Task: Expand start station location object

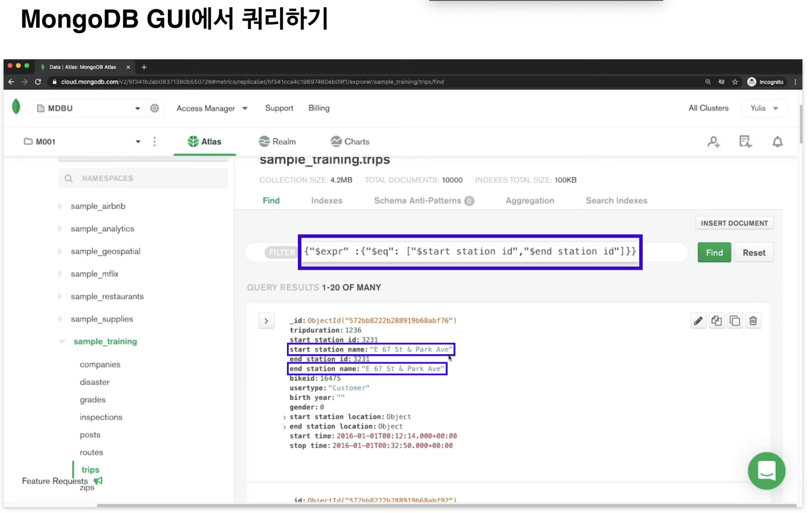Action: 284,417
